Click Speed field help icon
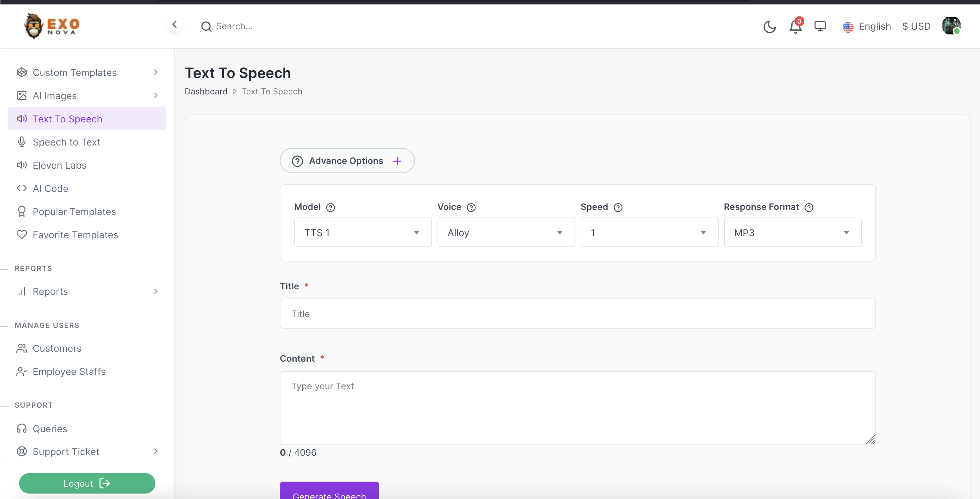 pos(618,208)
